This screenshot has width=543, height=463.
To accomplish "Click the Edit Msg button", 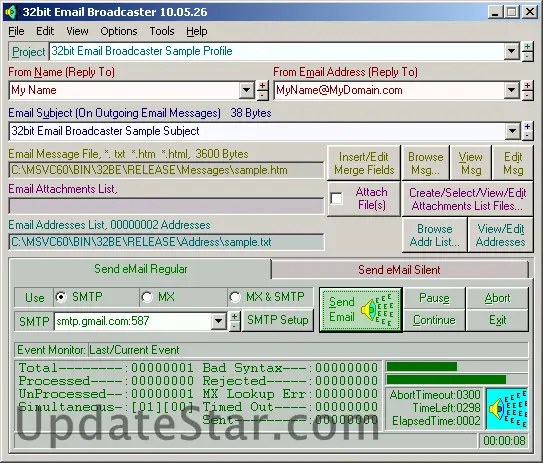I will click(x=513, y=163).
